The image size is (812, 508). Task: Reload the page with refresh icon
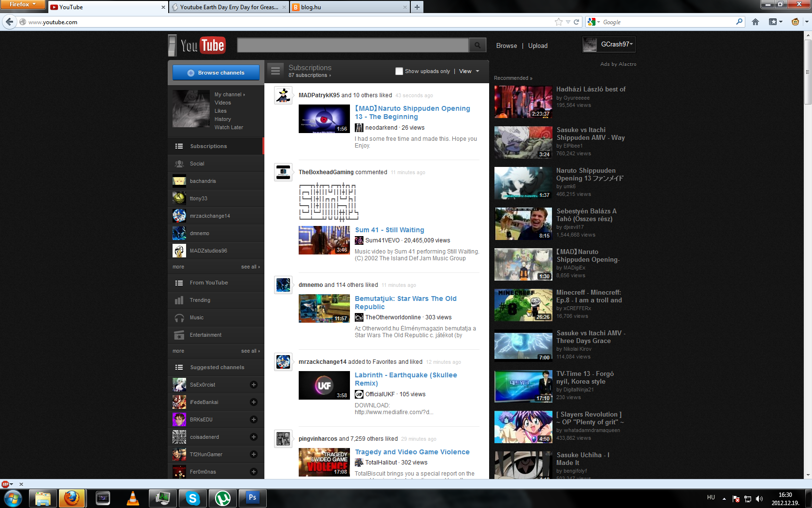(576, 22)
